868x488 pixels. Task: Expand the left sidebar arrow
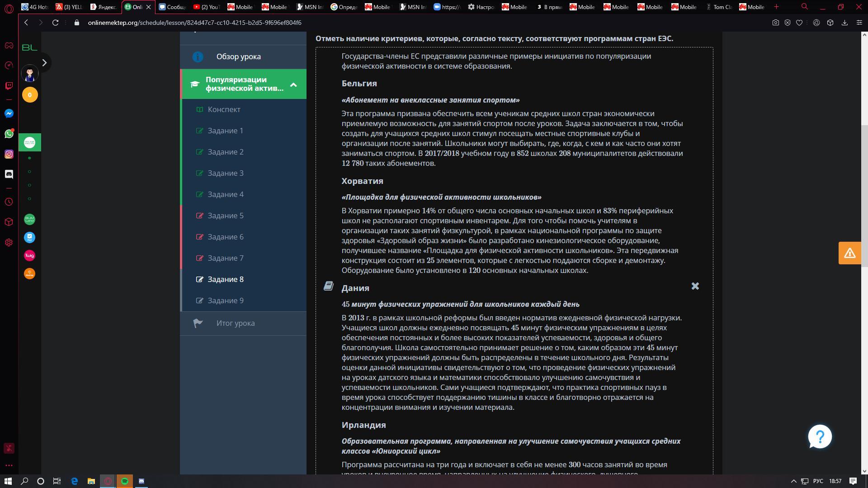click(44, 63)
